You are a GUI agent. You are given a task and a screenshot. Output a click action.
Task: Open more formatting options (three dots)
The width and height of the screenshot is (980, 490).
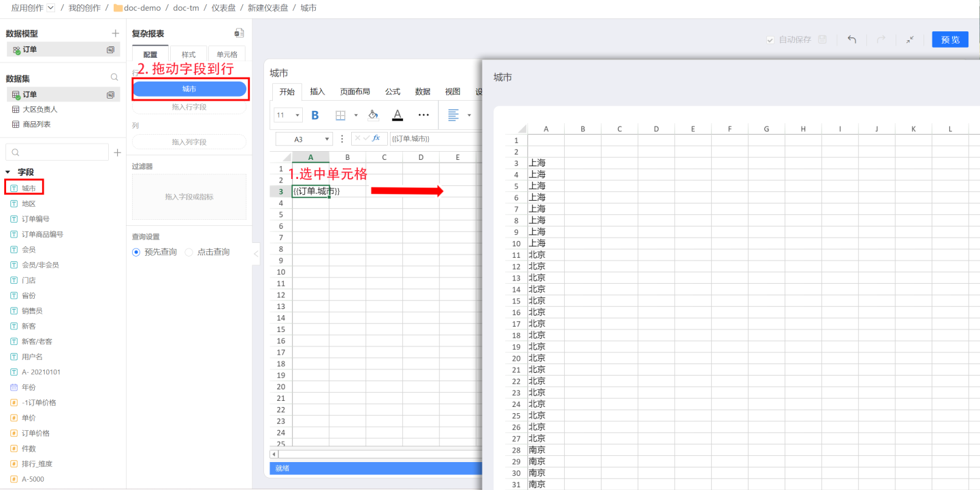(x=423, y=115)
